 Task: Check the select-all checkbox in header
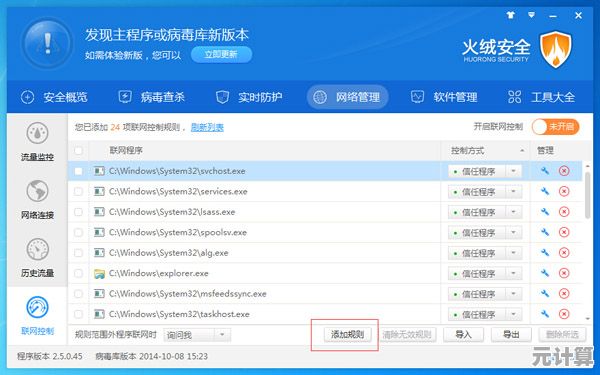tap(78, 150)
